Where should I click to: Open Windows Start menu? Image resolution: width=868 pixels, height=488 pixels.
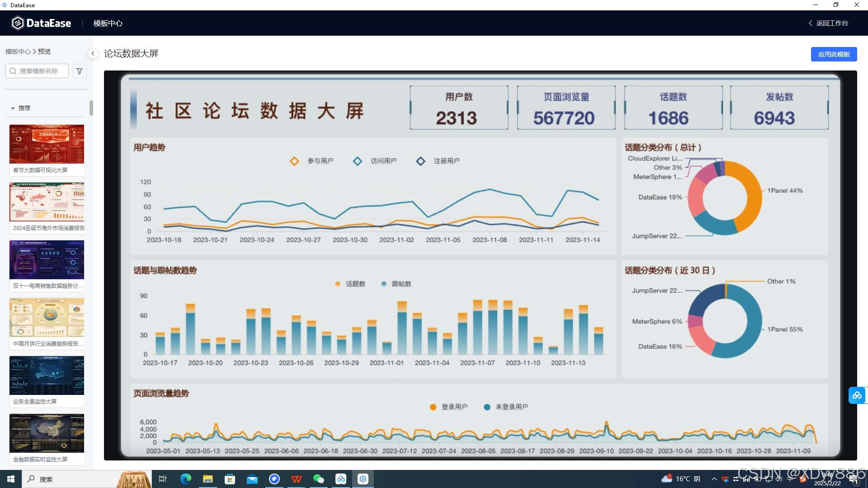coord(10,479)
